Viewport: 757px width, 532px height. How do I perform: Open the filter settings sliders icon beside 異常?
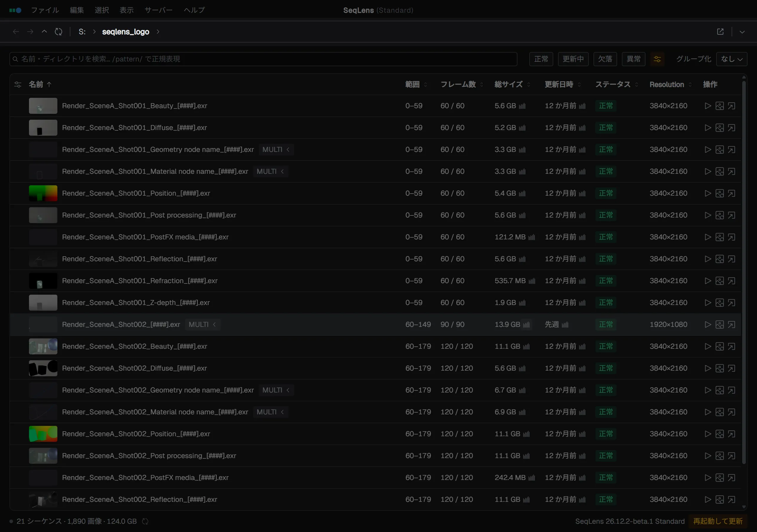[x=657, y=59]
